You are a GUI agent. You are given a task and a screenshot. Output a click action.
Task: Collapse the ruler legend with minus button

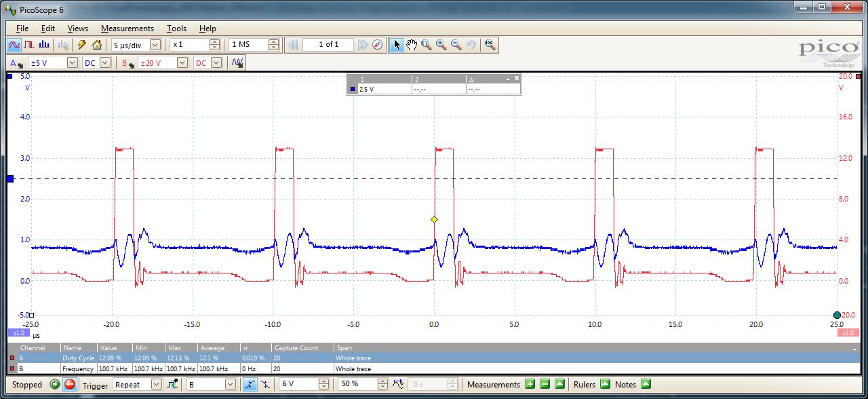point(508,79)
